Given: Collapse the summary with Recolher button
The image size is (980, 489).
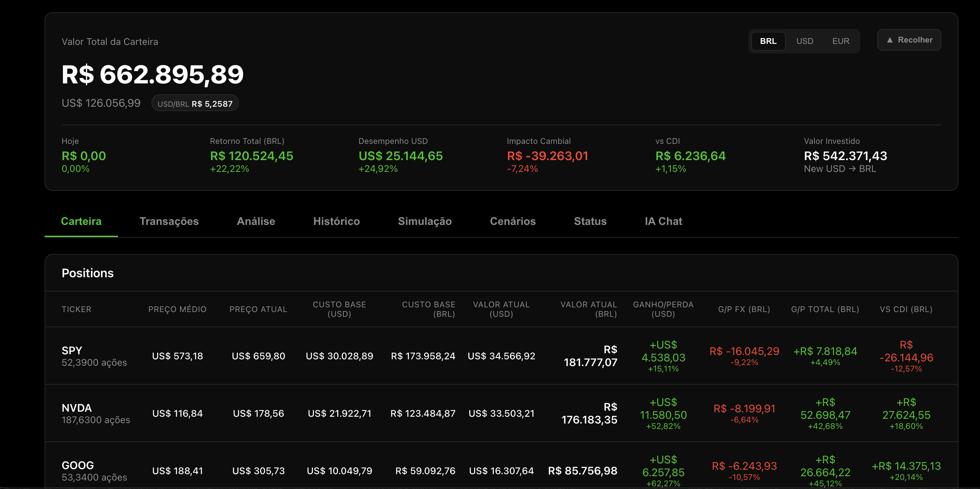Looking at the screenshot, I should point(909,40).
